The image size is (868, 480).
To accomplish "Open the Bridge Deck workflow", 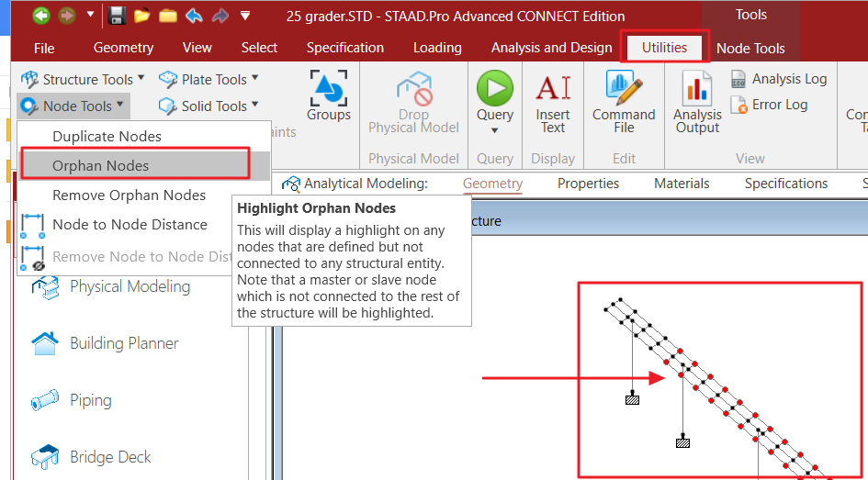I will (110, 457).
